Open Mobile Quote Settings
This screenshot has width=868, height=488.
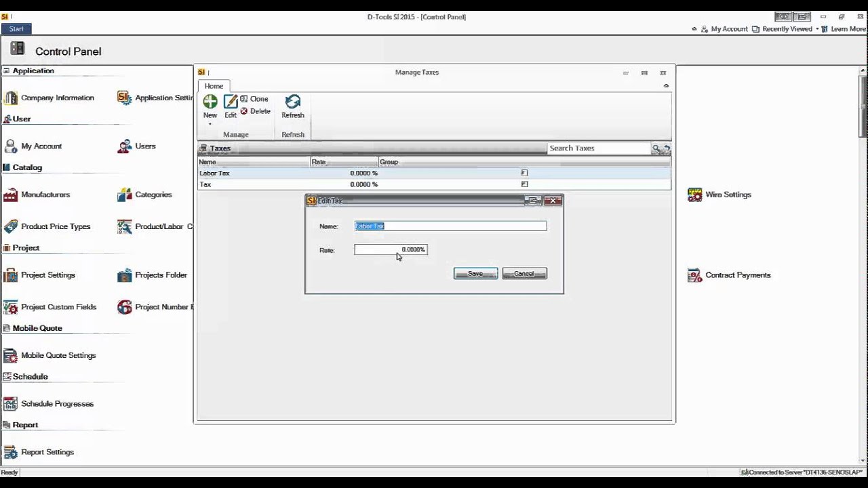[50, 355]
